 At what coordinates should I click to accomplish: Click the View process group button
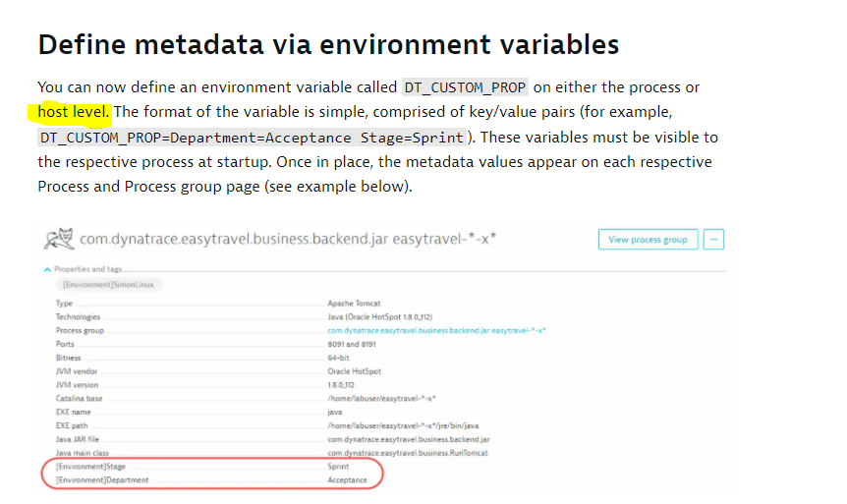click(648, 239)
